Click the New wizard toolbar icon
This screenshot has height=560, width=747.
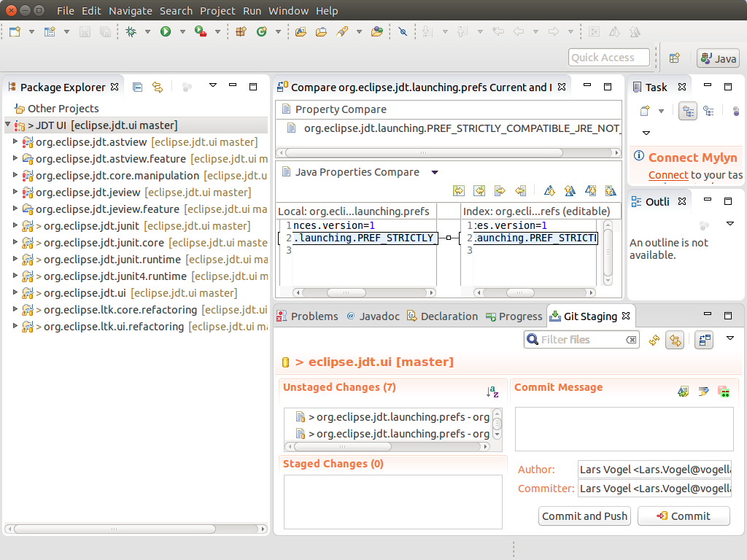[x=15, y=32]
